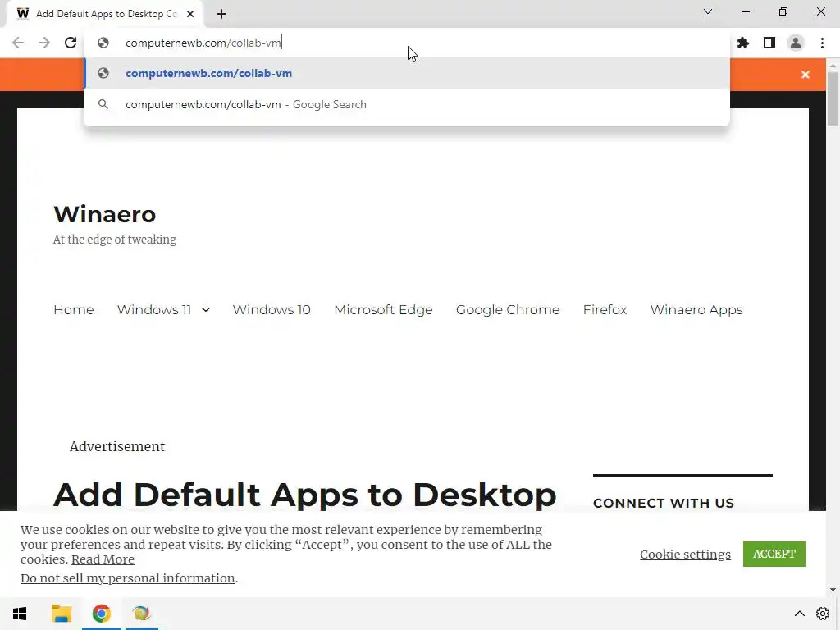Open the Windows Start menu
This screenshot has height=630, width=840.
coord(20,614)
